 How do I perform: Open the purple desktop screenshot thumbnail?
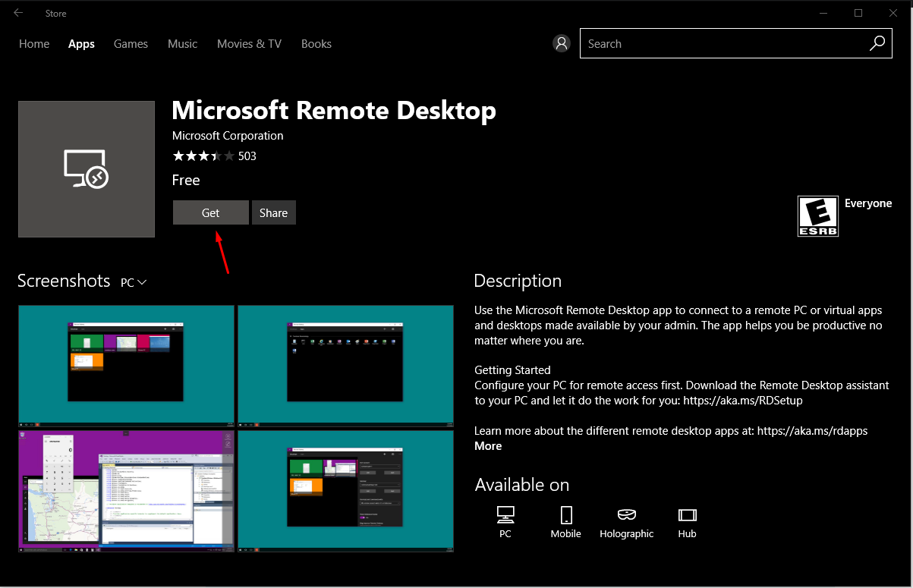(x=126, y=489)
